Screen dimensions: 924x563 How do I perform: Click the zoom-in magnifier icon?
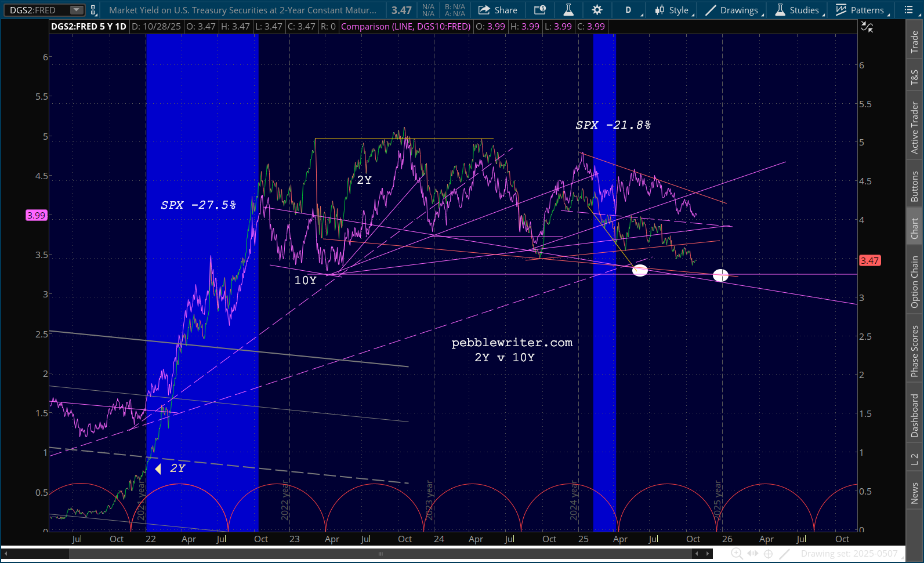tap(737, 554)
